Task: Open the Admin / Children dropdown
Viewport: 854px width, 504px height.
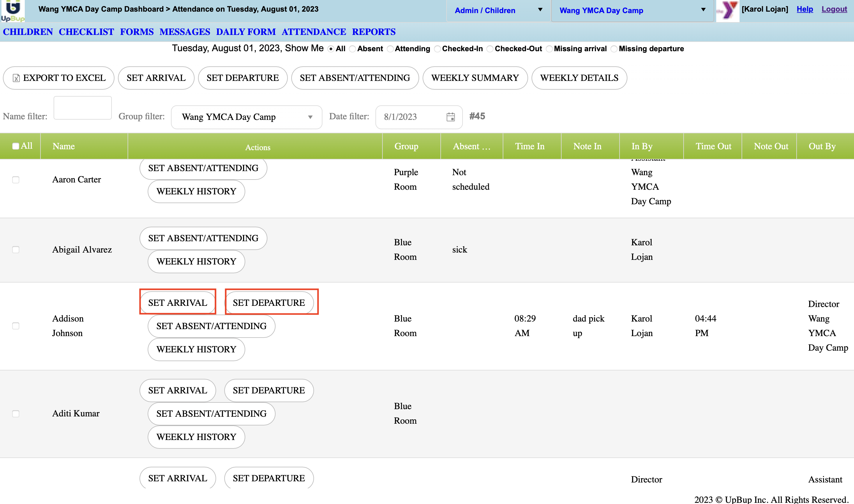Action: tap(498, 10)
